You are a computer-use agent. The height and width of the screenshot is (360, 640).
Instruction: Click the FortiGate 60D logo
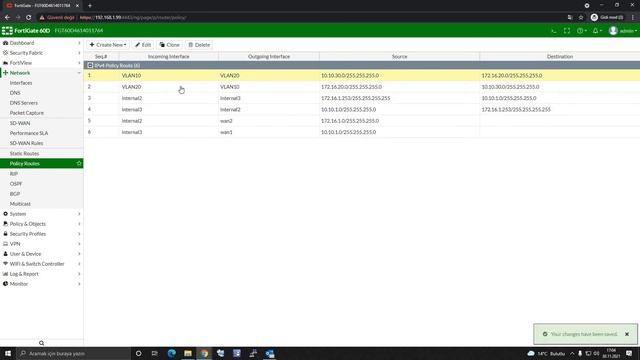click(26, 31)
